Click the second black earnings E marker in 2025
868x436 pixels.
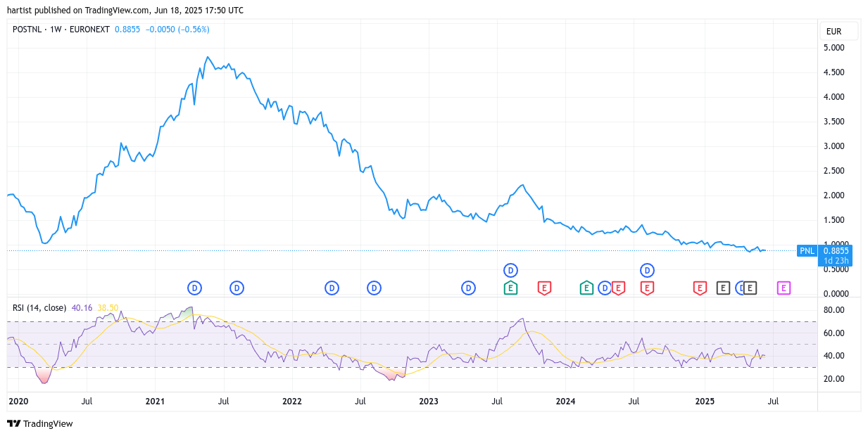tap(750, 288)
